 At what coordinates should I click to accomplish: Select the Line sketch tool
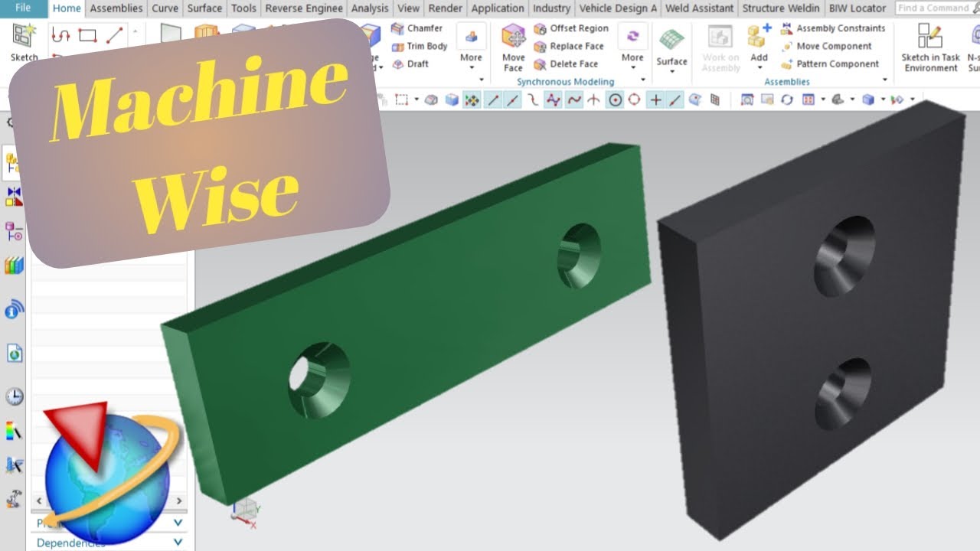pyautogui.click(x=114, y=35)
